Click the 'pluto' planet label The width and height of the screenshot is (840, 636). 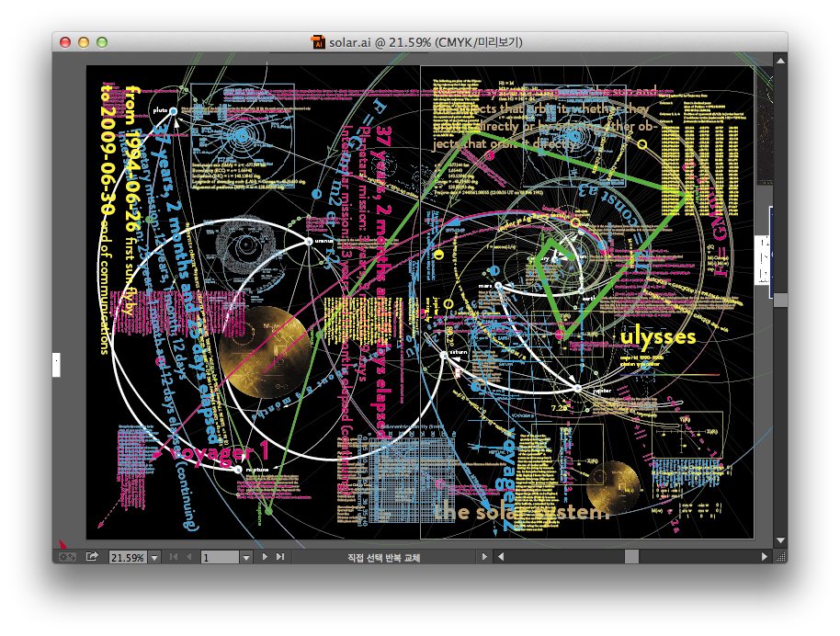160,110
